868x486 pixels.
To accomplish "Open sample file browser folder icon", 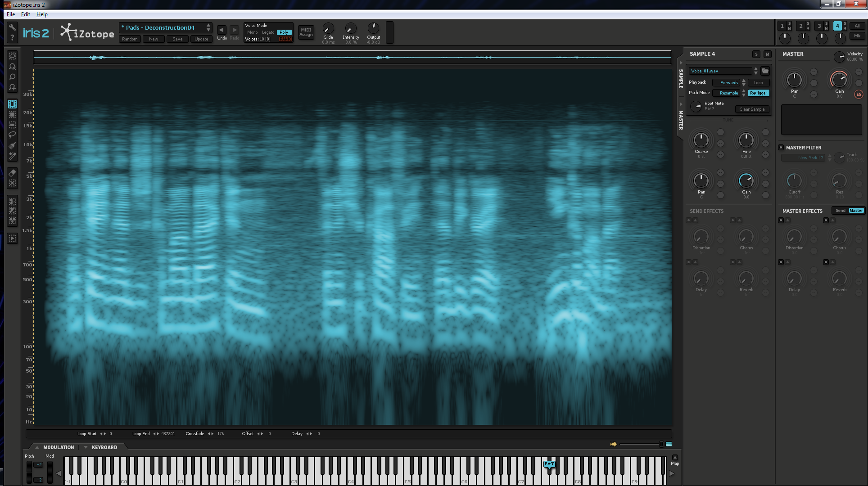I will pyautogui.click(x=765, y=71).
